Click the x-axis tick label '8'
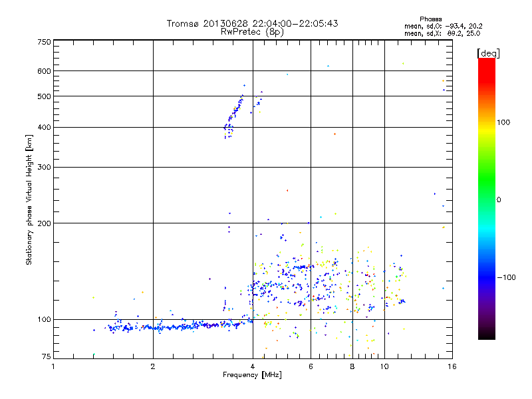 click(352, 366)
